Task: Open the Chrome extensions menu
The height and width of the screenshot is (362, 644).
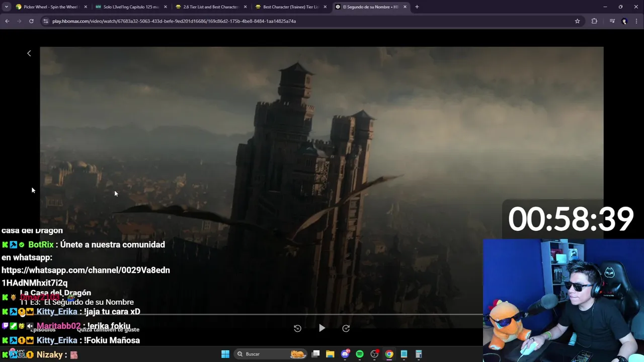Action: (594, 21)
